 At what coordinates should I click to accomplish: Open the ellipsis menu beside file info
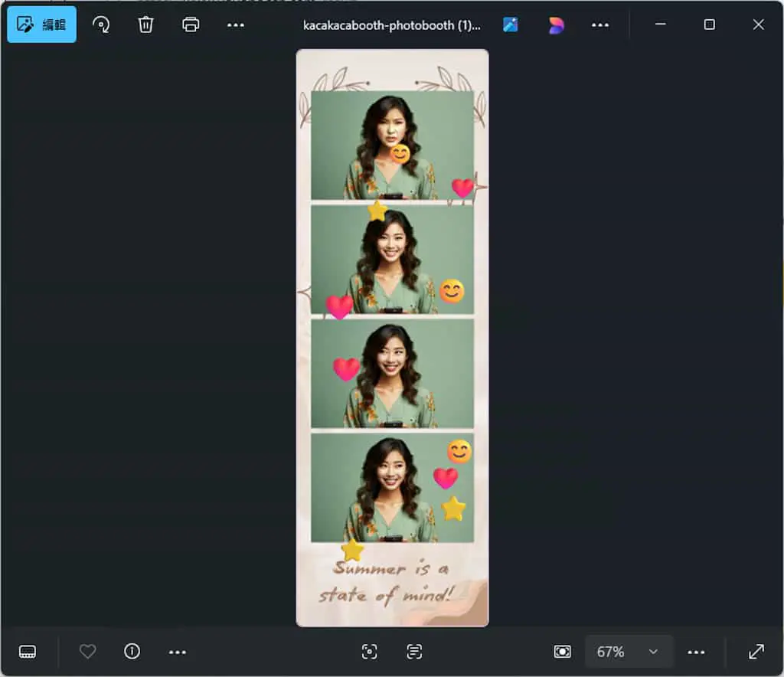(178, 652)
